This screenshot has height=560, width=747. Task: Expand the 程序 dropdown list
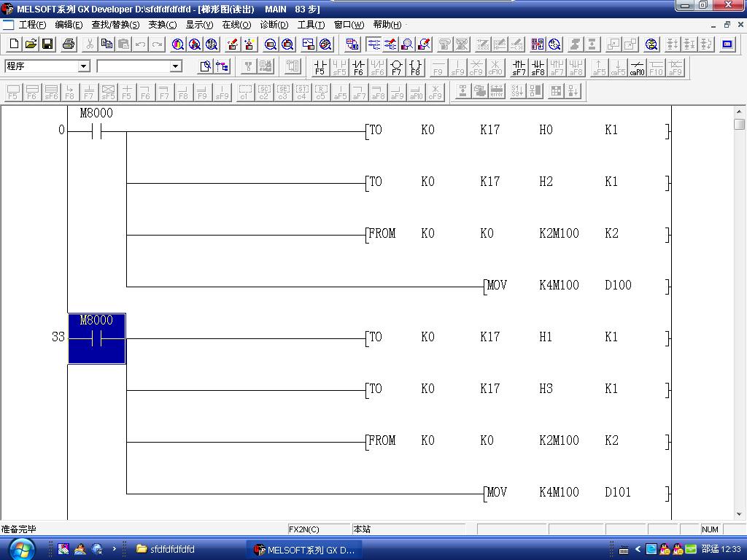tap(84, 66)
